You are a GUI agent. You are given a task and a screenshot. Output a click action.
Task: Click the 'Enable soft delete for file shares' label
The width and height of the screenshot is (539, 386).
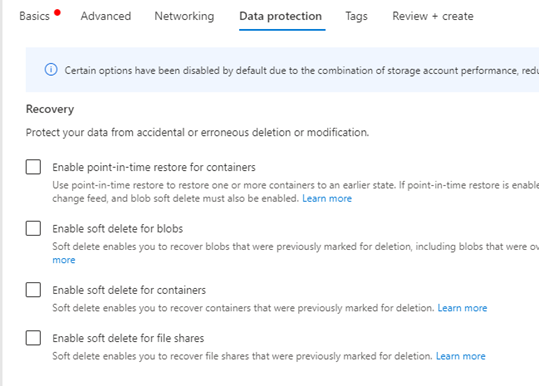(128, 338)
